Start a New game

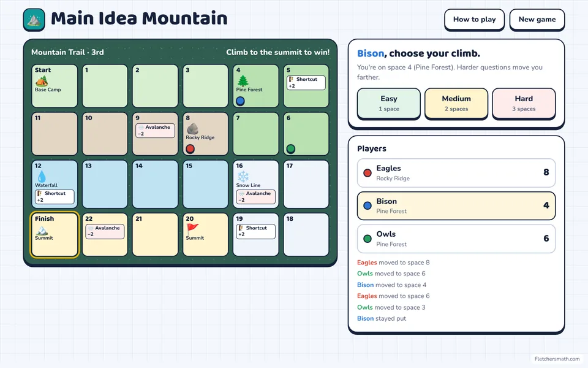pos(537,19)
